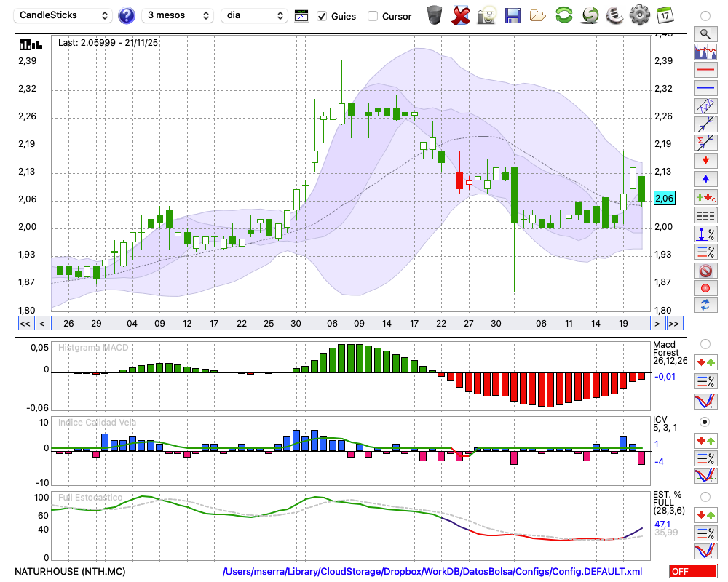Viewport: 728px width, 582px height.
Task: Select the blue horizontal line tool
Action: coord(705,87)
